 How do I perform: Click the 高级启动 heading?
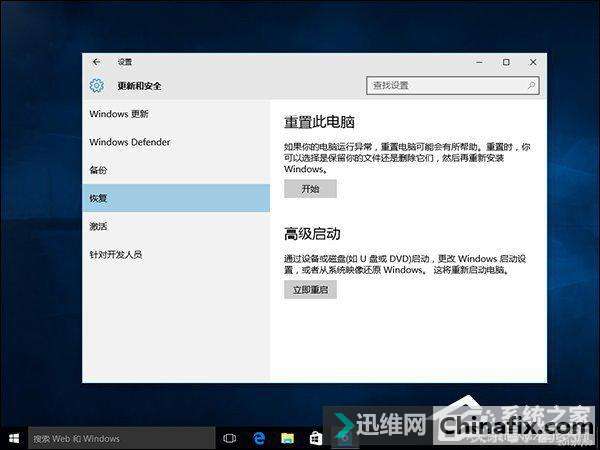[312, 234]
